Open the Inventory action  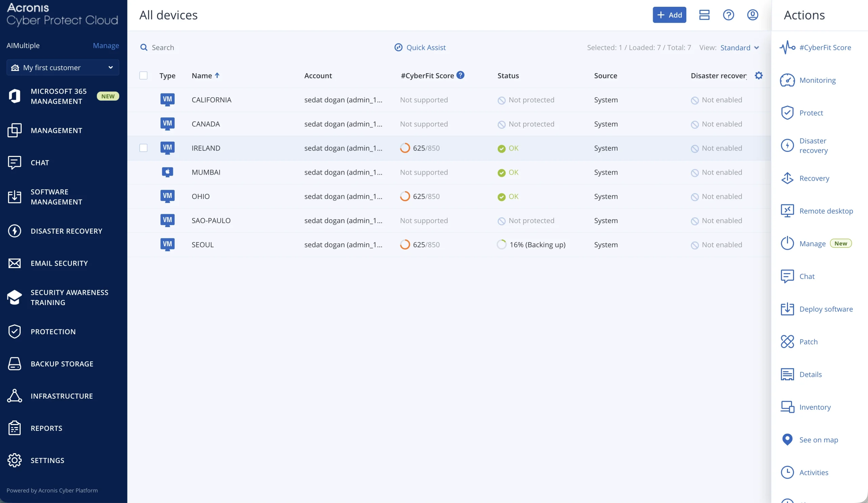click(x=805, y=407)
